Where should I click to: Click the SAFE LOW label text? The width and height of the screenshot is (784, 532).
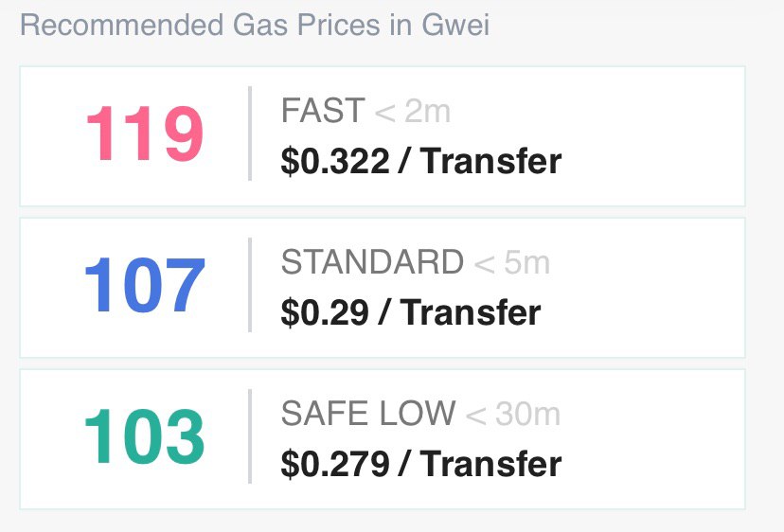pyautogui.click(x=368, y=413)
